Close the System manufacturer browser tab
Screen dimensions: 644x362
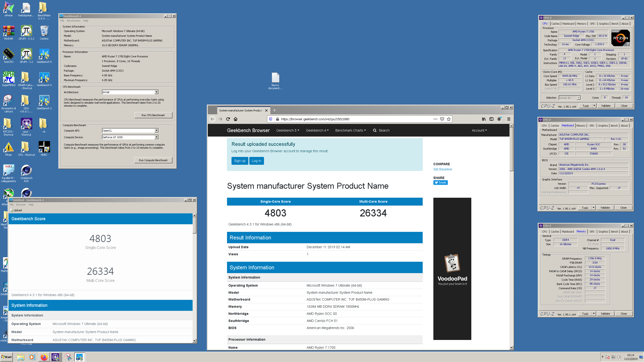click(266, 110)
